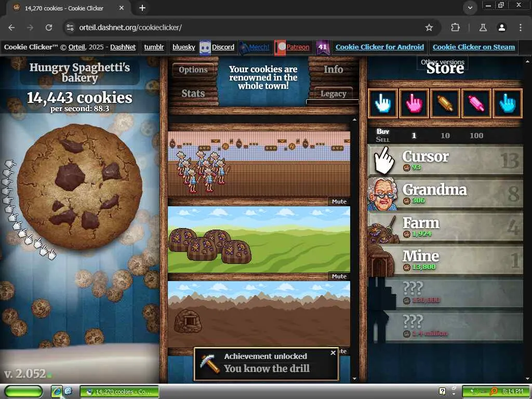Buy the wooden rolling pin upgrade
This screenshot has width=532, height=399.
(445, 103)
